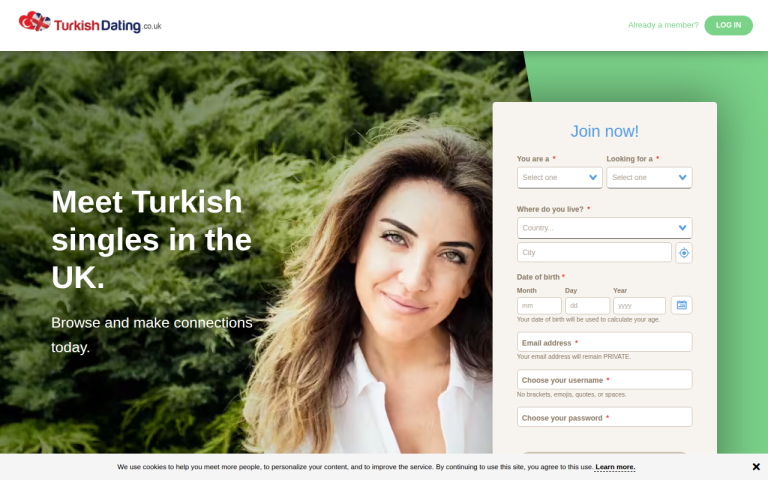Click the LOG IN button

coord(728,25)
